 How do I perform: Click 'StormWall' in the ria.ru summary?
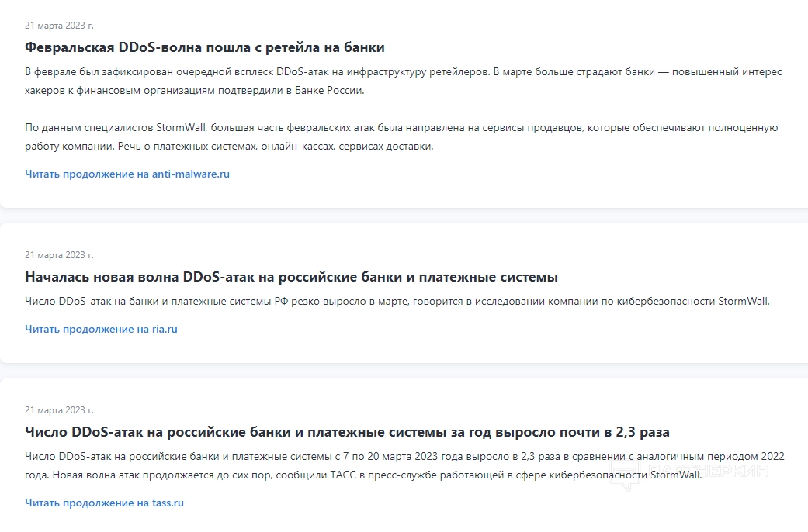click(x=743, y=302)
